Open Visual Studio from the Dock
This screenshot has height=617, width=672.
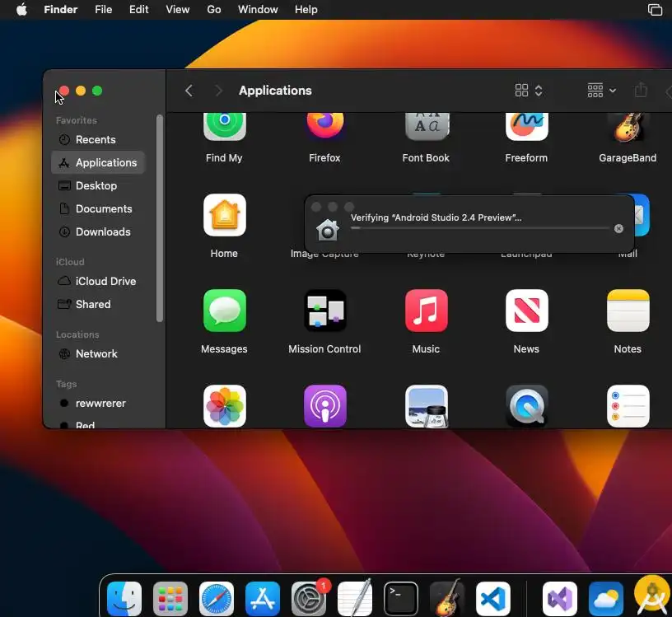pos(560,599)
